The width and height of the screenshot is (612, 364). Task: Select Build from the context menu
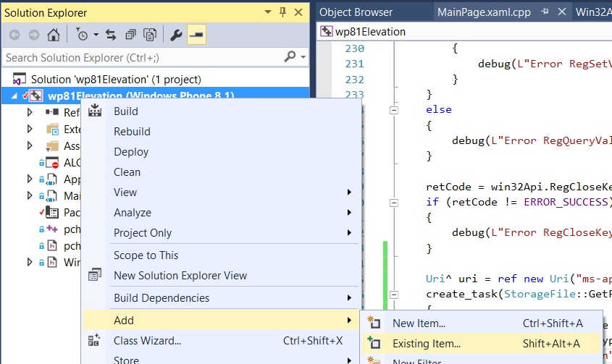coord(220,111)
